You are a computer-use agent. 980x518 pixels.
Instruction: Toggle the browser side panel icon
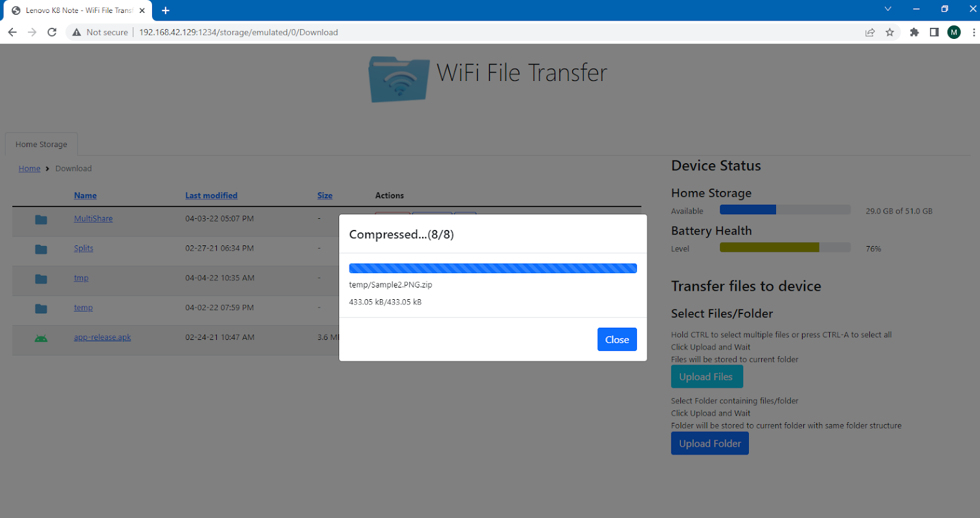click(934, 32)
